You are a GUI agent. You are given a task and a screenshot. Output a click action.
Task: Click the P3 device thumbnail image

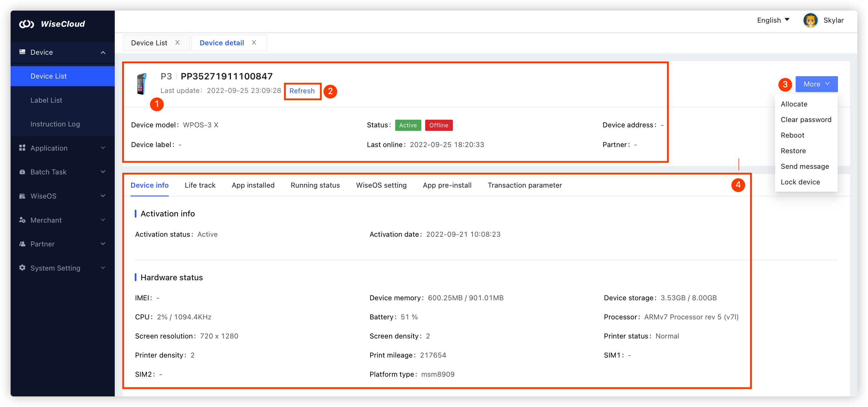pos(142,84)
